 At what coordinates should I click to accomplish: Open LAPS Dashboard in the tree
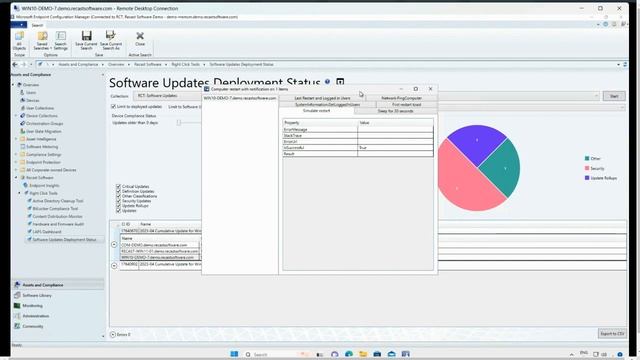pyautogui.click(x=47, y=232)
